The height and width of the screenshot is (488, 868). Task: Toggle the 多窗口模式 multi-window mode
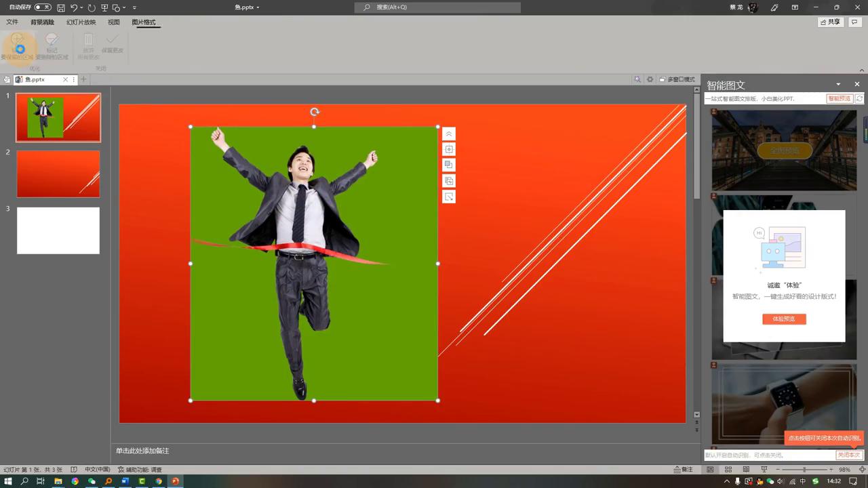coord(677,79)
